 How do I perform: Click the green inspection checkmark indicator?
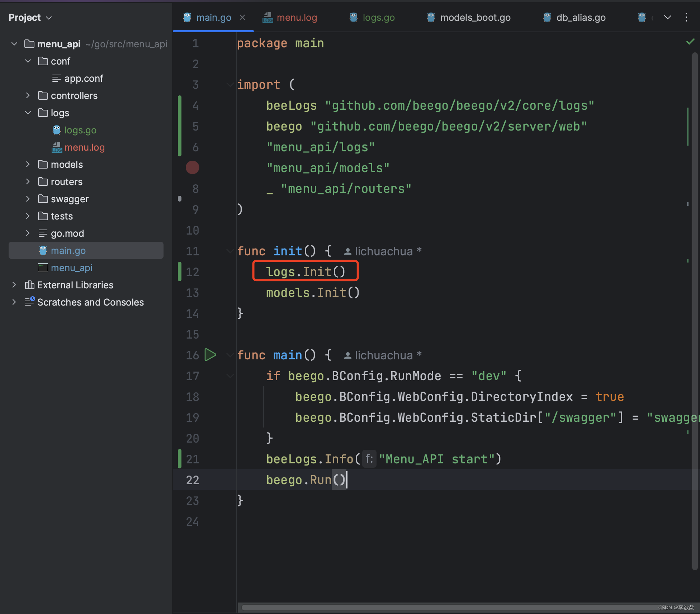(x=690, y=42)
